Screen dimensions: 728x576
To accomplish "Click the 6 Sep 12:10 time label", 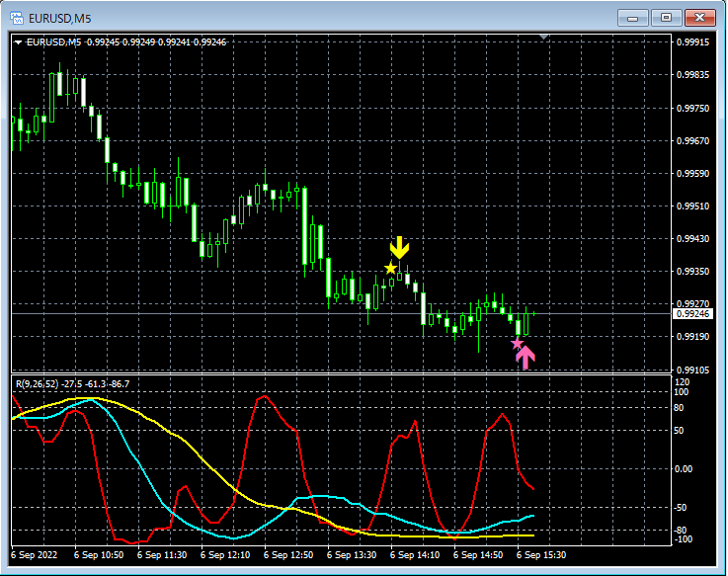I will (x=225, y=555).
